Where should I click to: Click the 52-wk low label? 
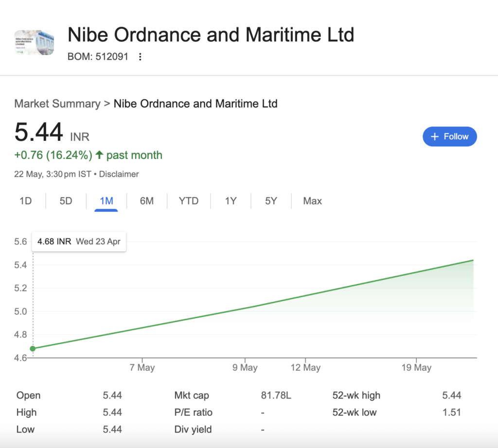[x=355, y=413]
